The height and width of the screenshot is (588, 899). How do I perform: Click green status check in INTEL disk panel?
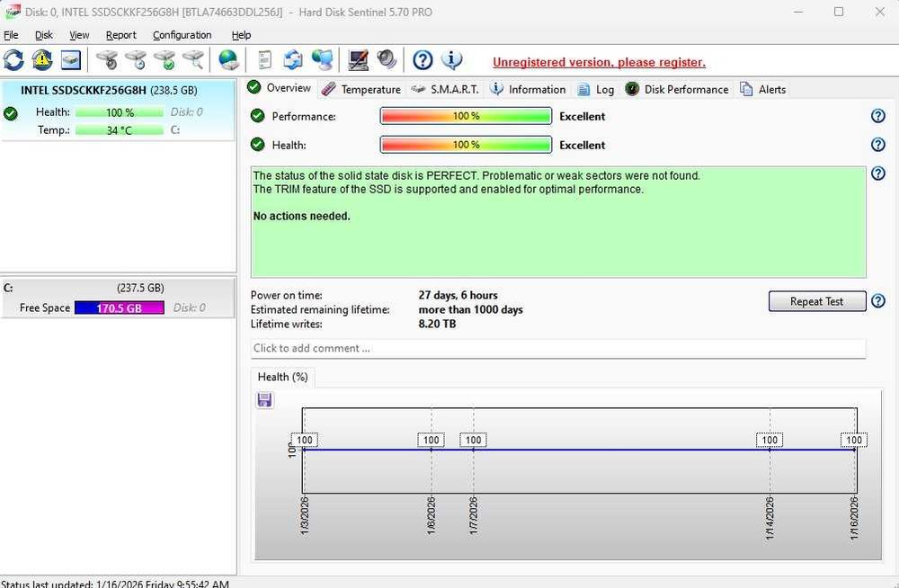10,113
